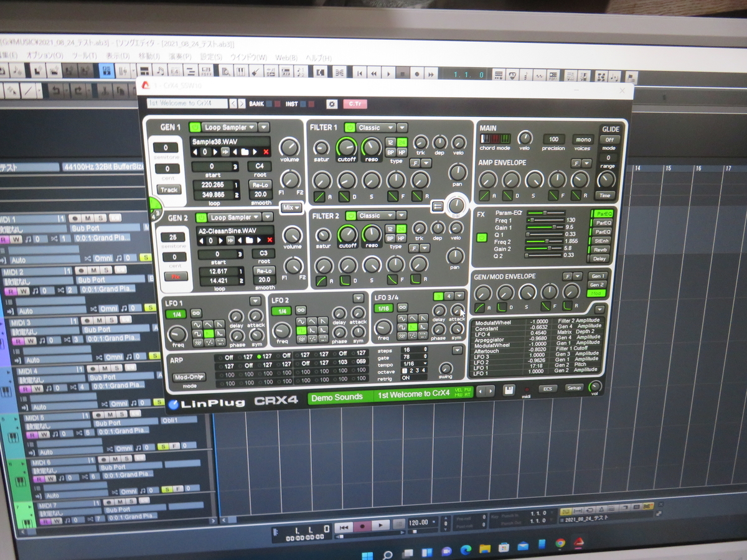The width and height of the screenshot is (747, 560).
Task: Click the folder icon under A2-CleaanSine.WAV
Action: (x=249, y=240)
